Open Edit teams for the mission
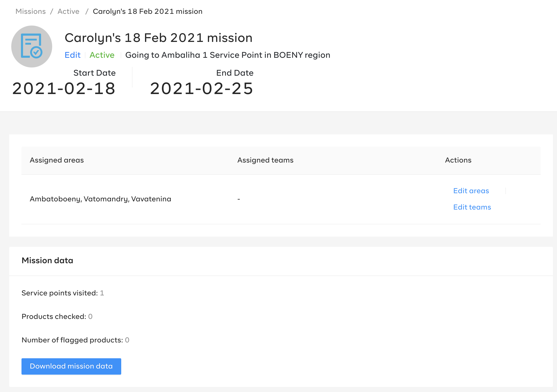 coord(472,207)
